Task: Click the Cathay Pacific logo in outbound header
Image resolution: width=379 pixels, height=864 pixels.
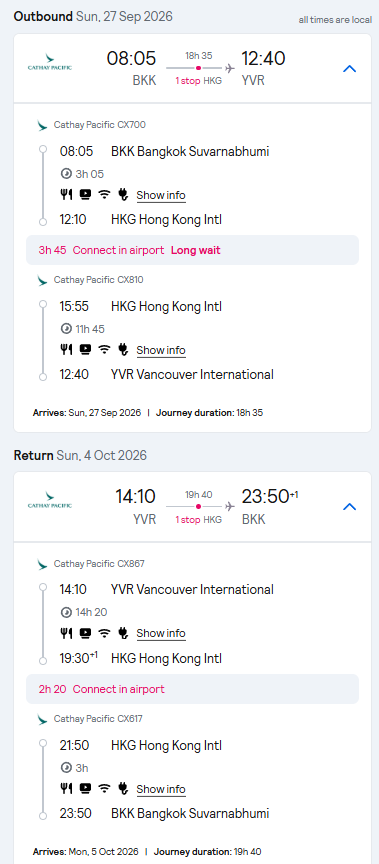Action: [50, 62]
